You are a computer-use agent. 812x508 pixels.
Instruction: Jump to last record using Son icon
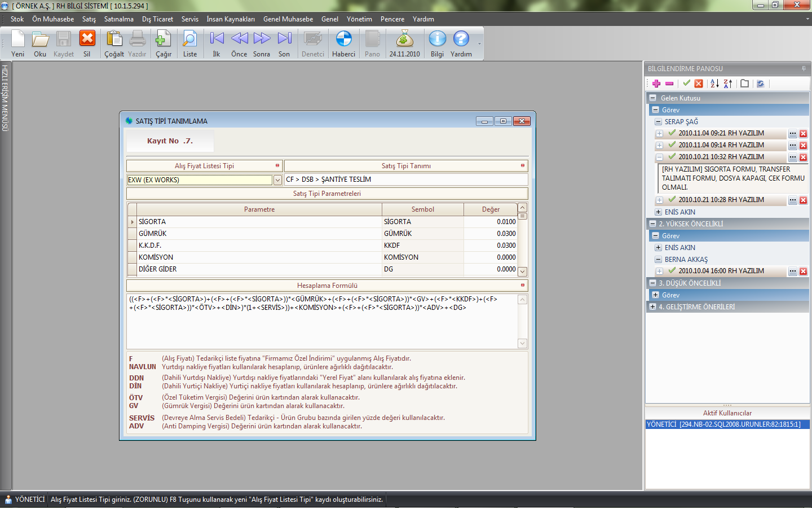[284, 40]
